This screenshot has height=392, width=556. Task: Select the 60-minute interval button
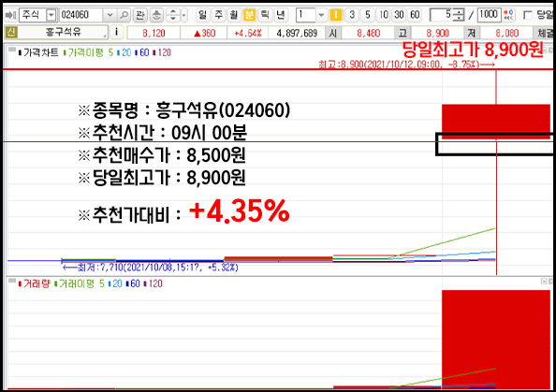point(415,15)
